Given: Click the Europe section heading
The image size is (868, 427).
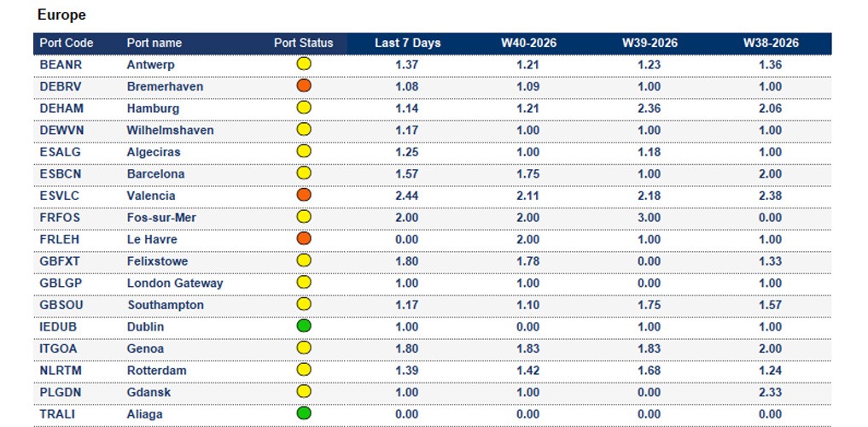Looking at the screenshot, I should (61, 15).
